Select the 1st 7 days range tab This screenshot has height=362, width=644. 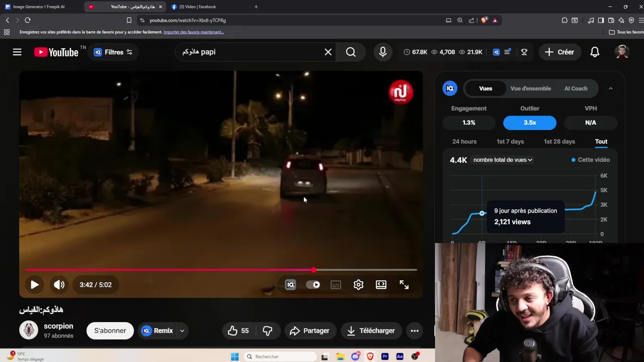(x=510, y=141)
